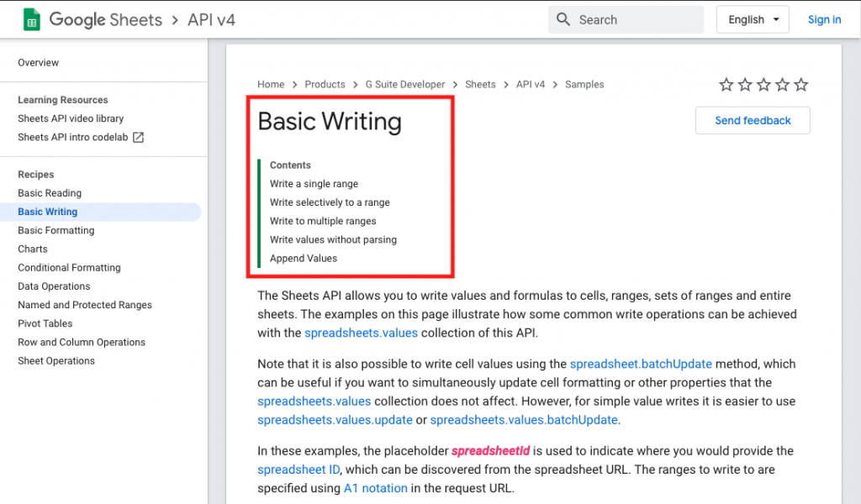Open Conditional Formatting recipe
This screenshot has width=861, height=504.
[69, 268]
